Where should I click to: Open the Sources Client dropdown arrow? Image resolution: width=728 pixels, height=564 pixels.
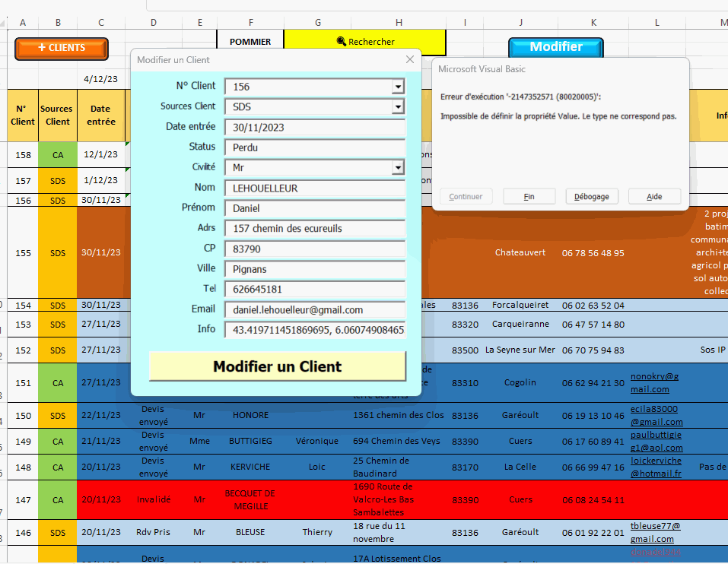pyautogui.click(x=398, y=107)
